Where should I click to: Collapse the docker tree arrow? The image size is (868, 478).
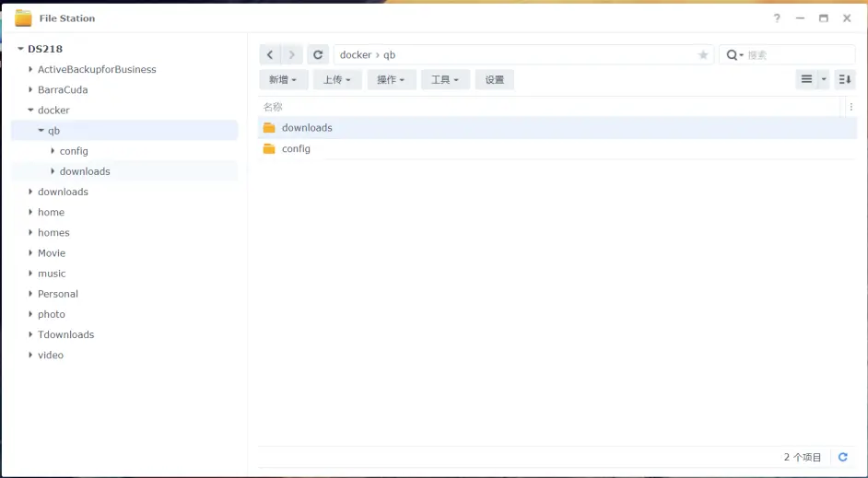pos(30,111)
